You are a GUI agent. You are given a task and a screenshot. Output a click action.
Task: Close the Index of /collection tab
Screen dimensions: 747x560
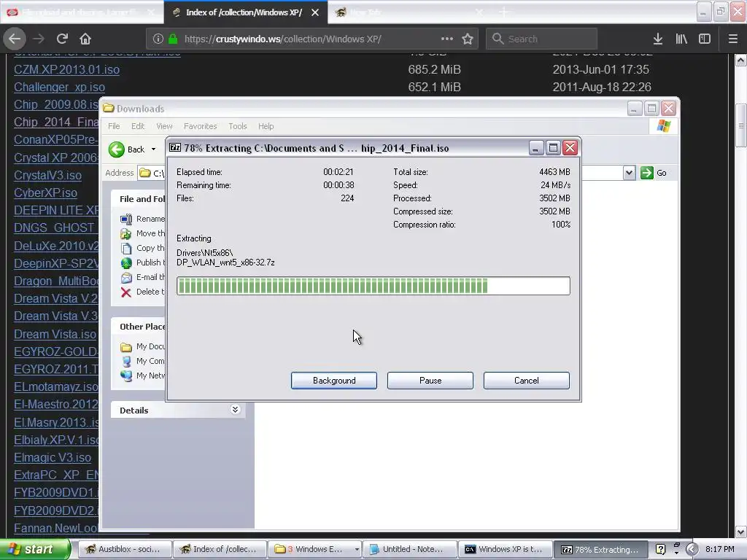[315, 12]
